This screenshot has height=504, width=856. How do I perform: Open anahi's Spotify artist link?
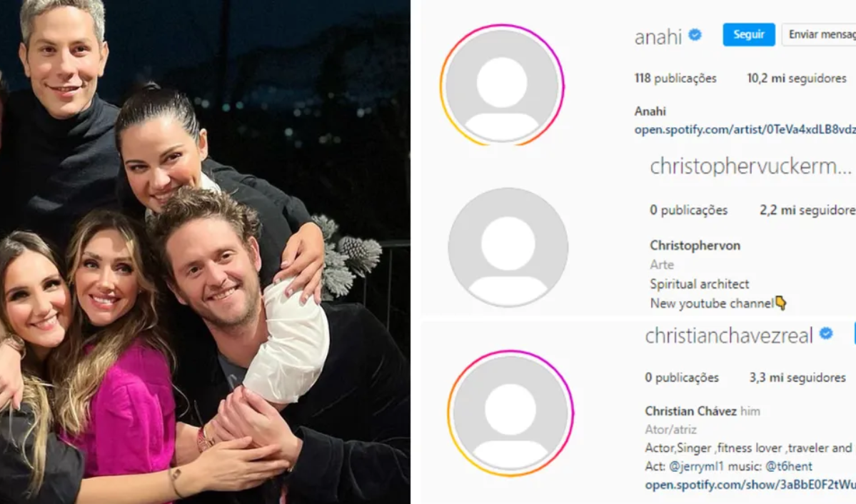[x=745, y=129]
